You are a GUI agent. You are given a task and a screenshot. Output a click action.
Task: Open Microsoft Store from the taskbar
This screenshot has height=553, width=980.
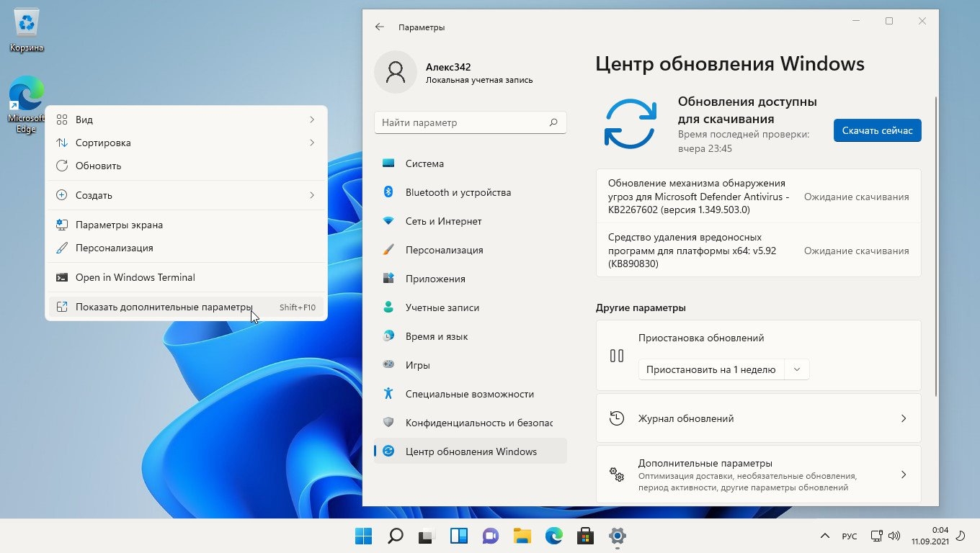pyautogui.click(x=586, y=536)
